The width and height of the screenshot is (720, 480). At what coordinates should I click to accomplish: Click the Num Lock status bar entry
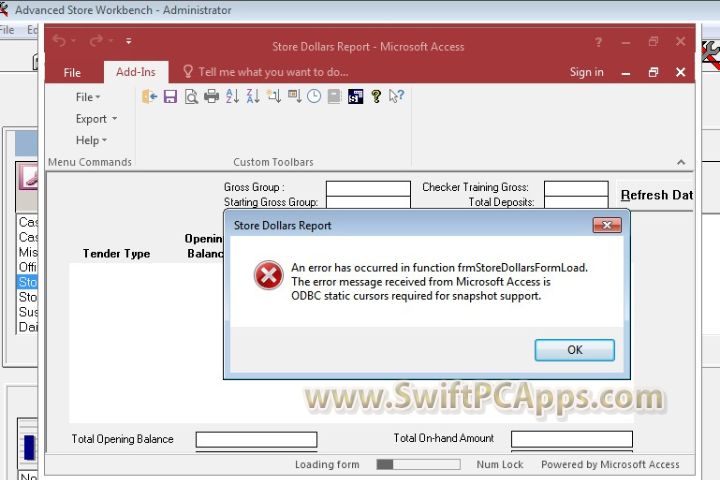click(500, 464)
